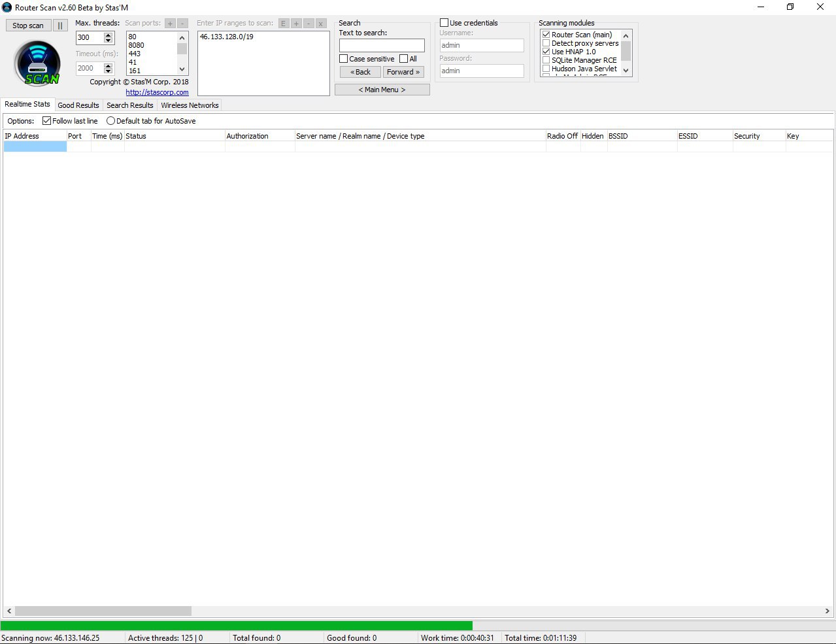
Task: Open IP range editor E button
Action: coord(283,23)
